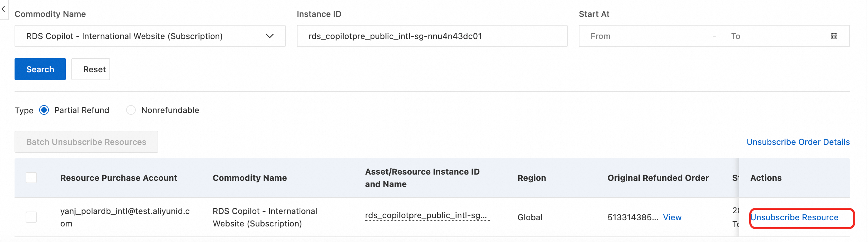The width and height of the screenshot is (868, 242).
Task: Click the Unsubscribe Resource link
Action: coord(795,217)
